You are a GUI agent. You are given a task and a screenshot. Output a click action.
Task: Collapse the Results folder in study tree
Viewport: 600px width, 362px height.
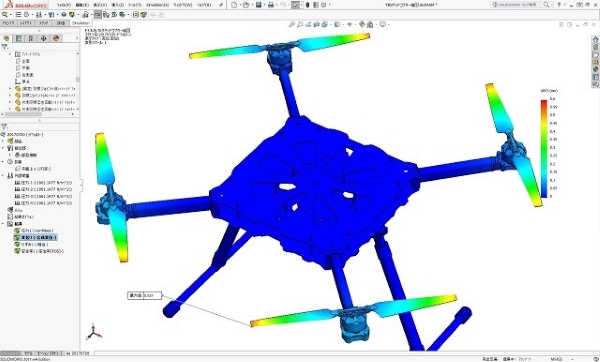coord(3,224)
